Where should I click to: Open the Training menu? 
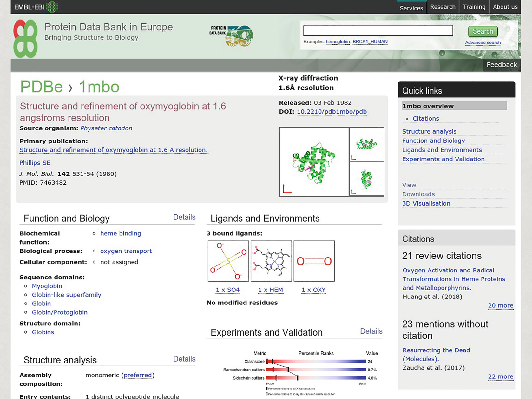coord(474,7)
